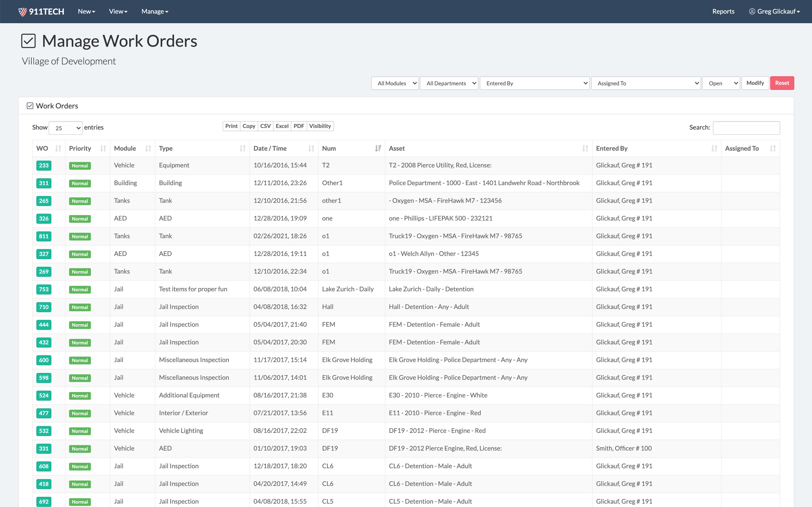Toggle column Visibility button
Screen dimensions: 812x507
click(x=320, y=126)
